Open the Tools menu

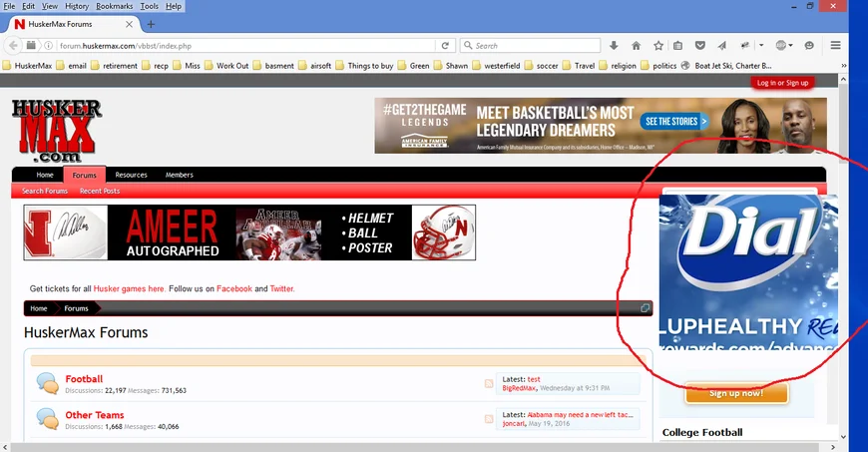point(149,6)
